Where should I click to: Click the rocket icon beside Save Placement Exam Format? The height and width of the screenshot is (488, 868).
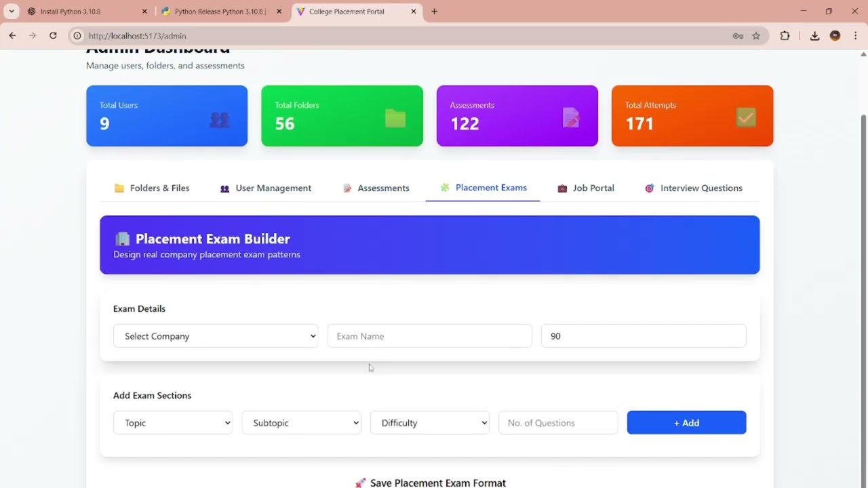click(x=360, y=483)
